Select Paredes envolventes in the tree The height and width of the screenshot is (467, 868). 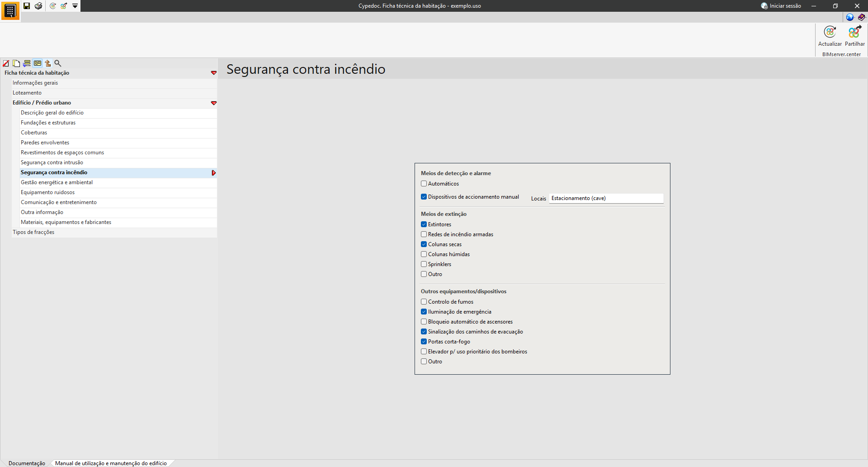tap(45, 143)
